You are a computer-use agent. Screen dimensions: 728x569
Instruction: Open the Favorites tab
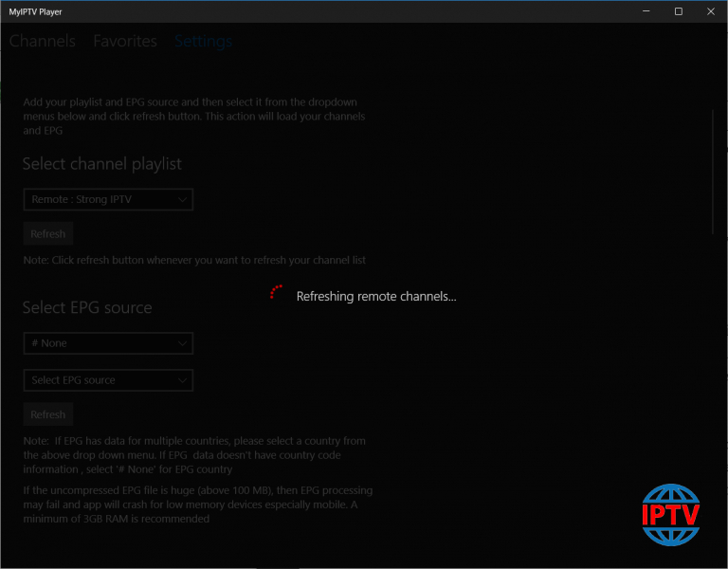point(125,42)
